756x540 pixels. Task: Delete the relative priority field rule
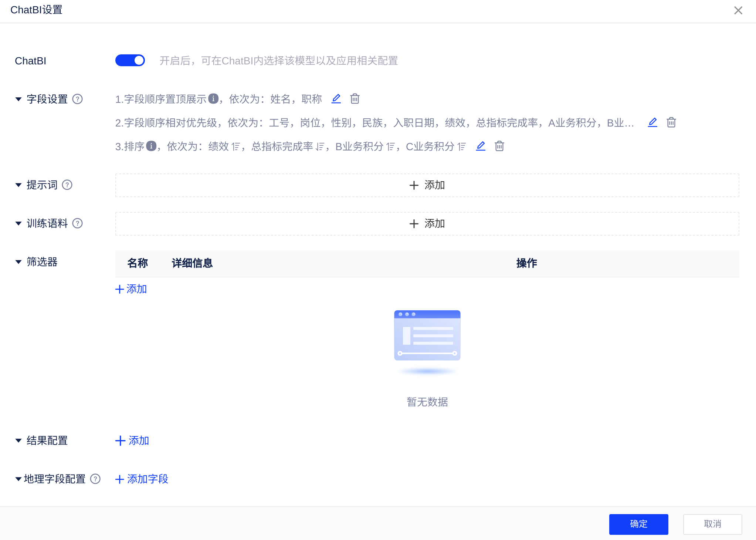tap(671, 122)
